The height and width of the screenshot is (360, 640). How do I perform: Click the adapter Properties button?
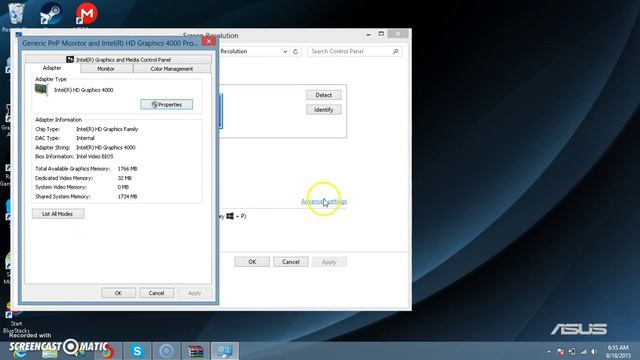coord(167,104)
